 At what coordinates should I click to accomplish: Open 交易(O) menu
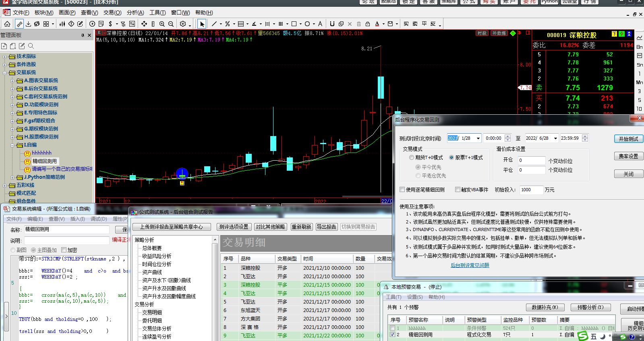point(112,12)
